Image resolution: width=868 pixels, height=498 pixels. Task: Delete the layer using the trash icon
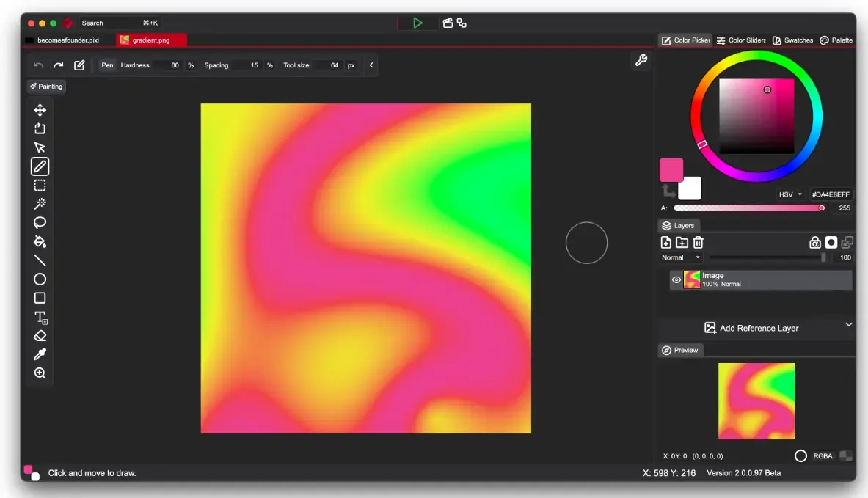[697, 242]
